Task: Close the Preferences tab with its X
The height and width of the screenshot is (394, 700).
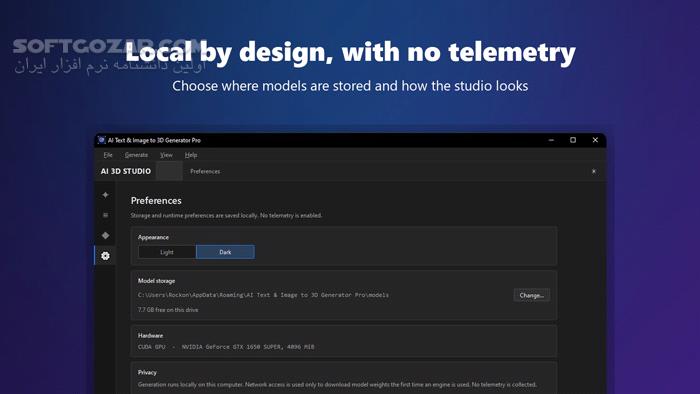Action: [x=594, y=171]
